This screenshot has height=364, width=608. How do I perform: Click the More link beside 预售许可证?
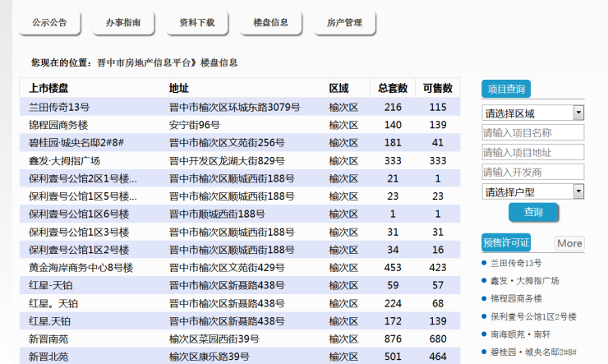click(x=569, y=243)
